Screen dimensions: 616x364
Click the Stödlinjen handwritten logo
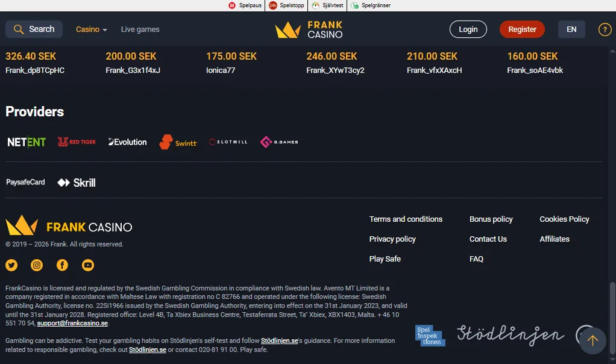[x=511, y=335]
